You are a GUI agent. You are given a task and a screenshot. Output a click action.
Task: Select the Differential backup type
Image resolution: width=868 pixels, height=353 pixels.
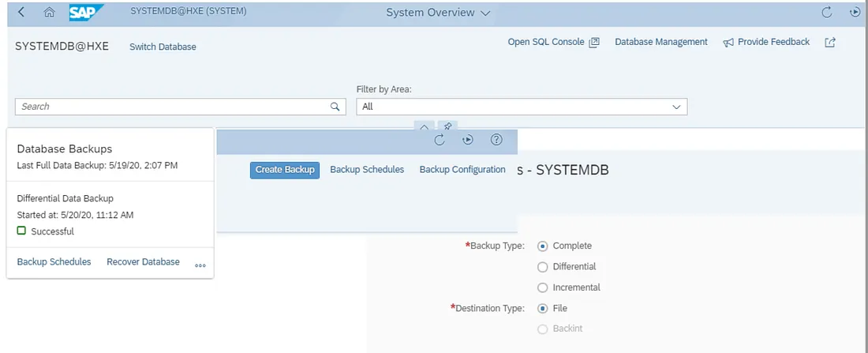pos(543,267)
